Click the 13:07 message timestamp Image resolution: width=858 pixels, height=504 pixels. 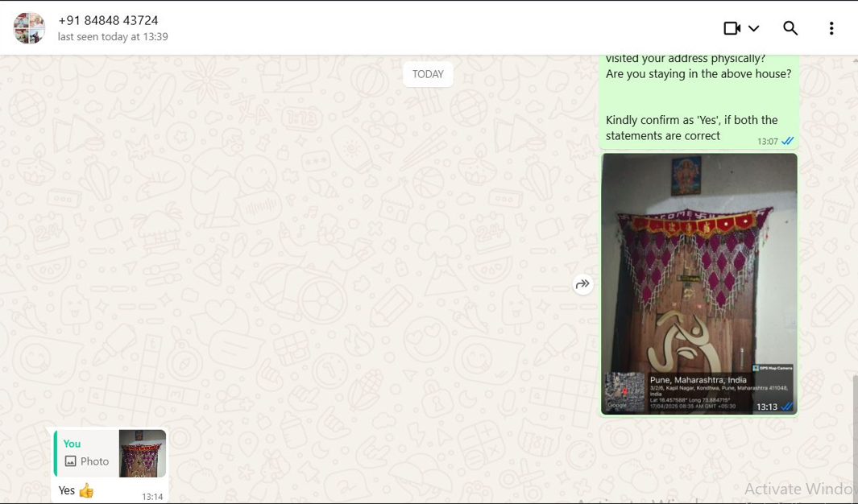tap(767, 141)
